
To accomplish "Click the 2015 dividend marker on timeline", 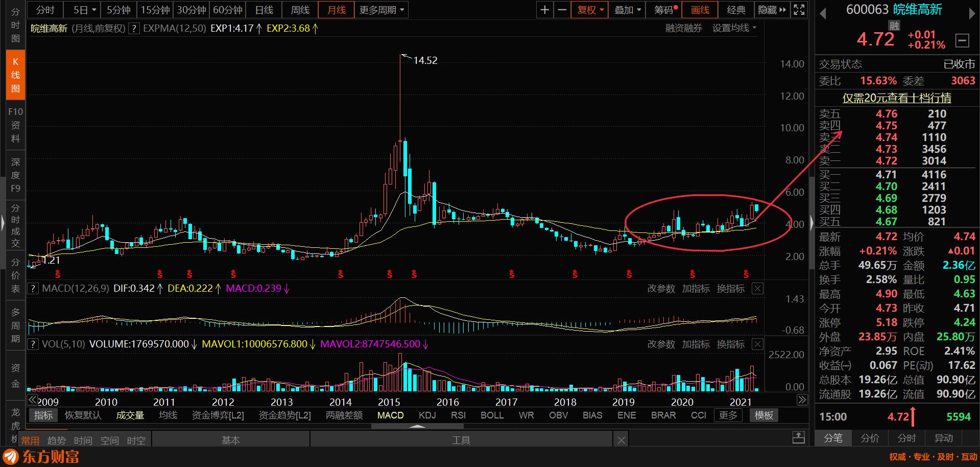I will [390, 274].
